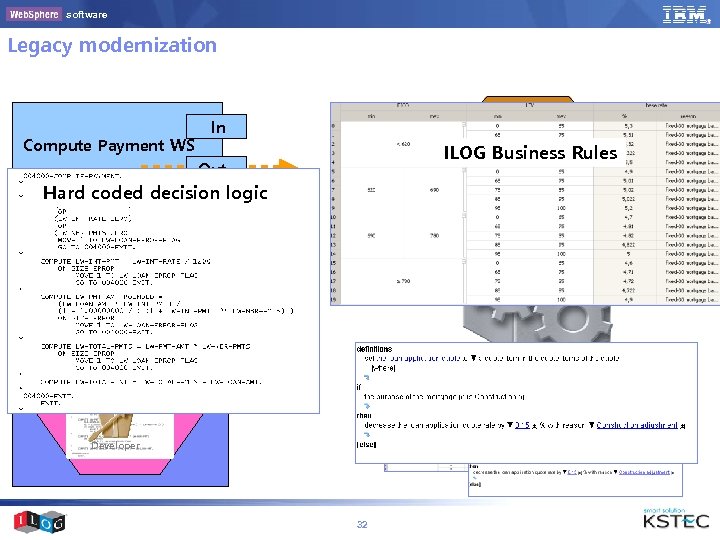The image size is (720, 540).
Task: Click the KSTEC logo in the footer
Action: click(x=676, y=521)
